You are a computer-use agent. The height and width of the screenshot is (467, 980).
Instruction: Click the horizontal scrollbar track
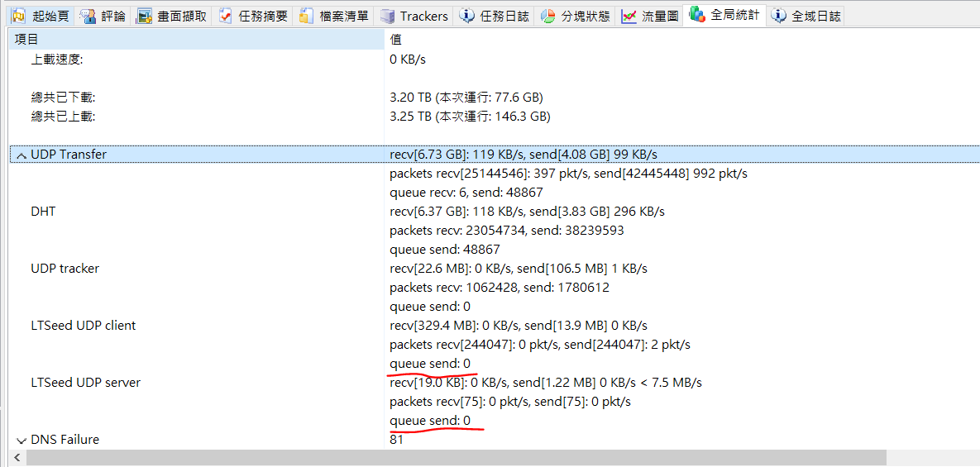click(502, 458)
